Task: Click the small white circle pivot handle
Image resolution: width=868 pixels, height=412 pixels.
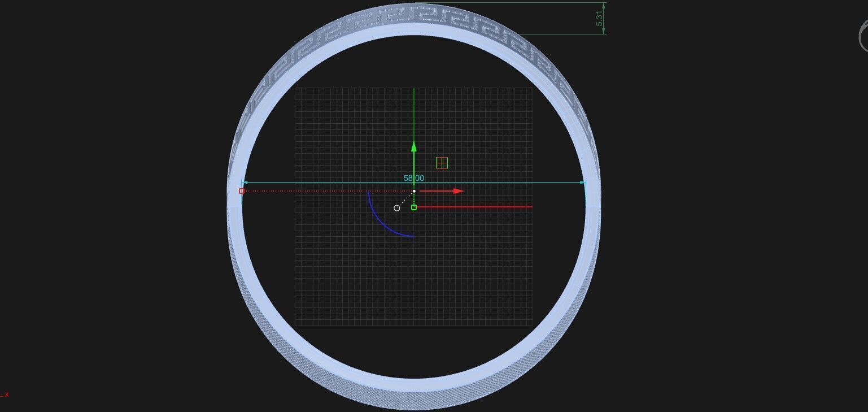Action: (397, 208)
